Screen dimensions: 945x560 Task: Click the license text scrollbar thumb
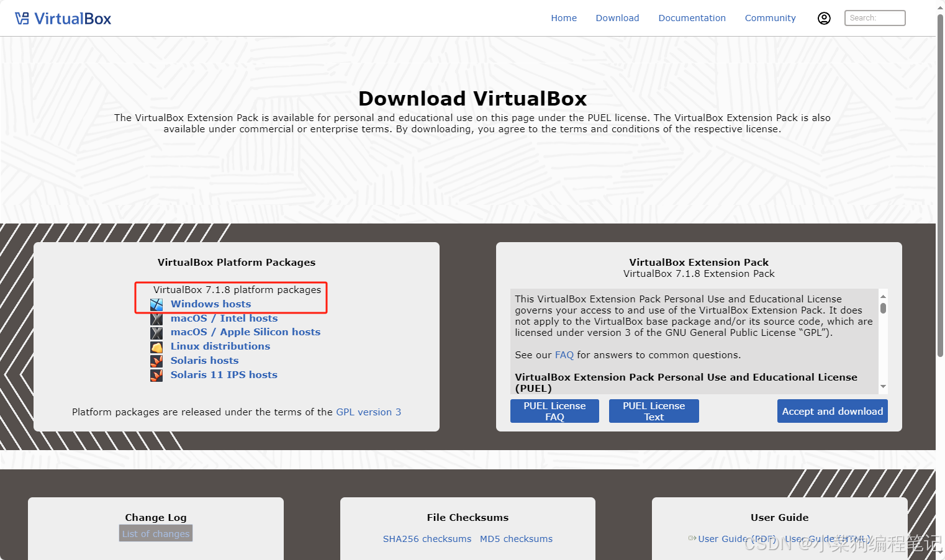click(883, 308)
